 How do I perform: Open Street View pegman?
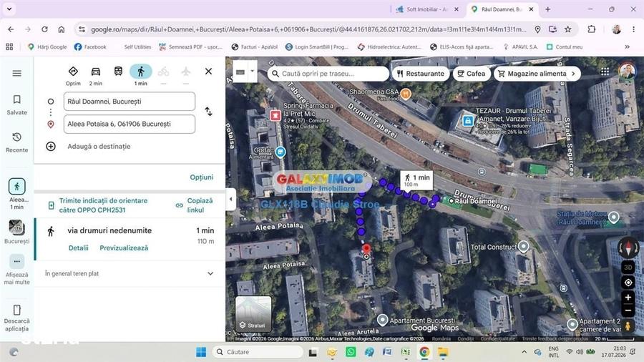[x=628, y=326]
